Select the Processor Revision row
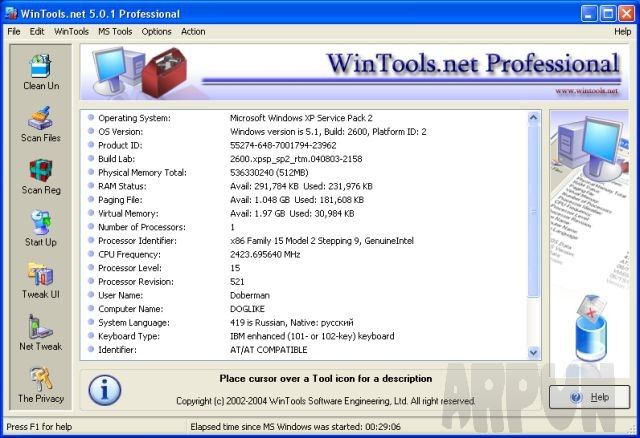Screen dimensions: 640x438 coord(304,282)
